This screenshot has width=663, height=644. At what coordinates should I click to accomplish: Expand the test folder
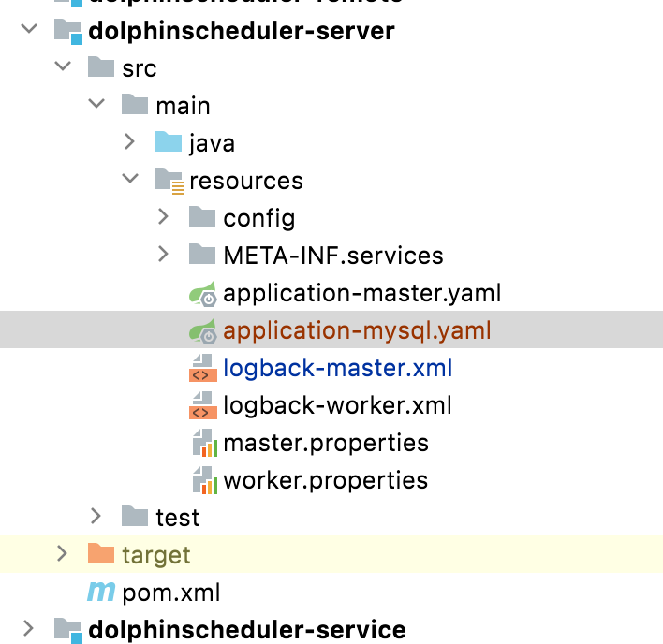point(96,517)
